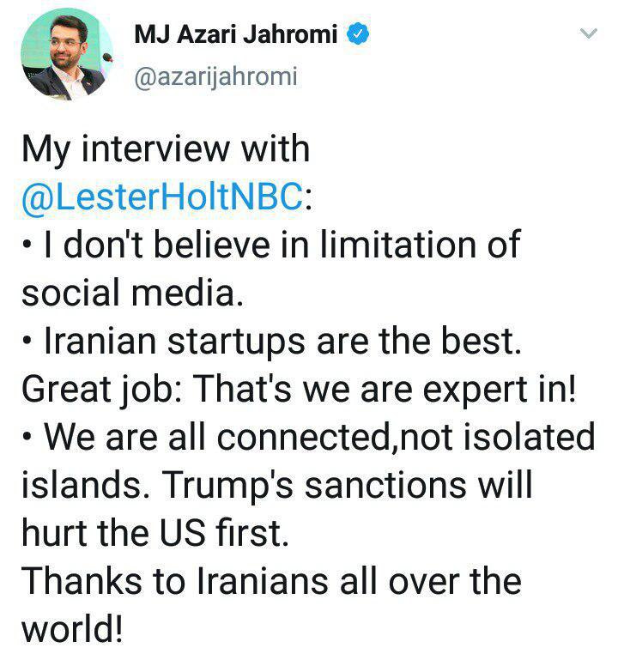This screenshot has height=672, width=618.
Task: Click the blue verified badge
Action: click(x=357, y=35)
